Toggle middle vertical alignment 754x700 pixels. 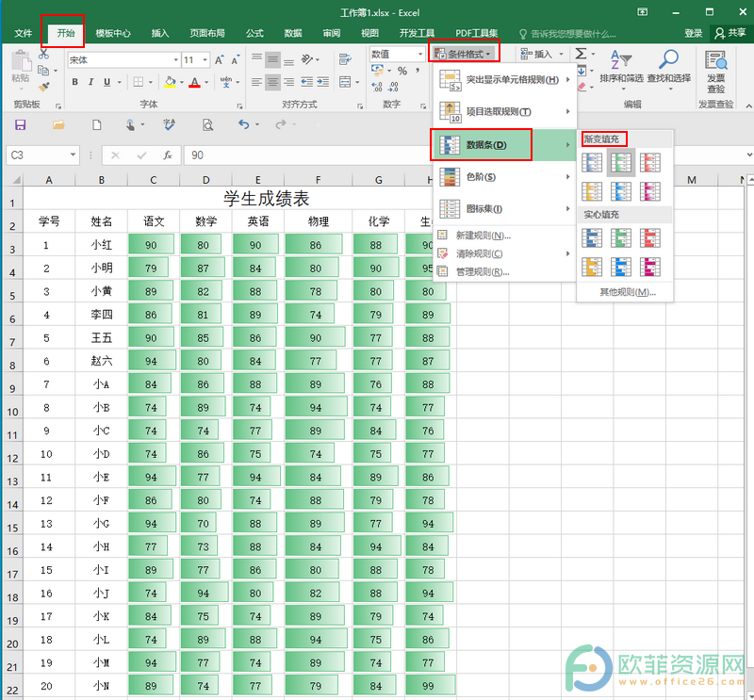tap(272, 59)
